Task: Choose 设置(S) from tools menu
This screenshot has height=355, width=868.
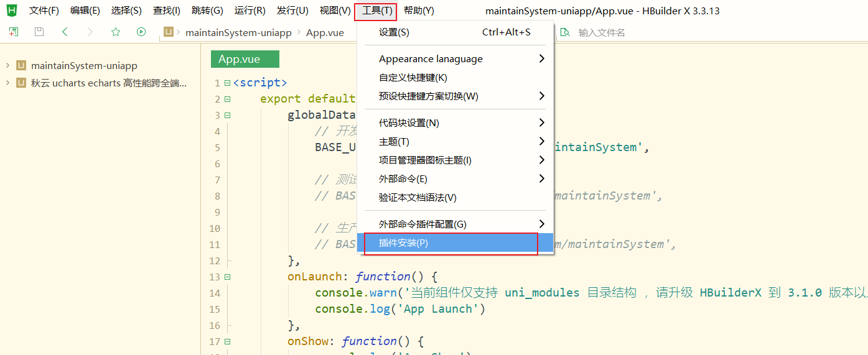Action: tap(455, 32)
